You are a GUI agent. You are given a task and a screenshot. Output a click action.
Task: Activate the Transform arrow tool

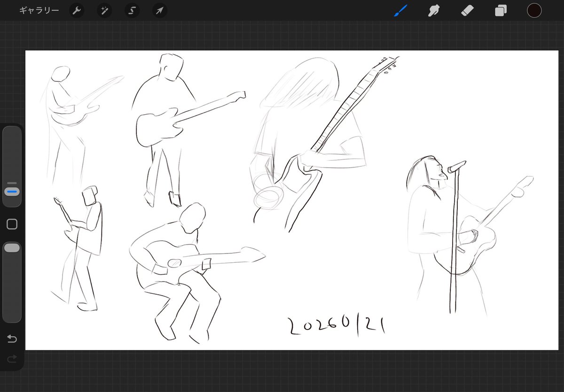tap(160, 10)
